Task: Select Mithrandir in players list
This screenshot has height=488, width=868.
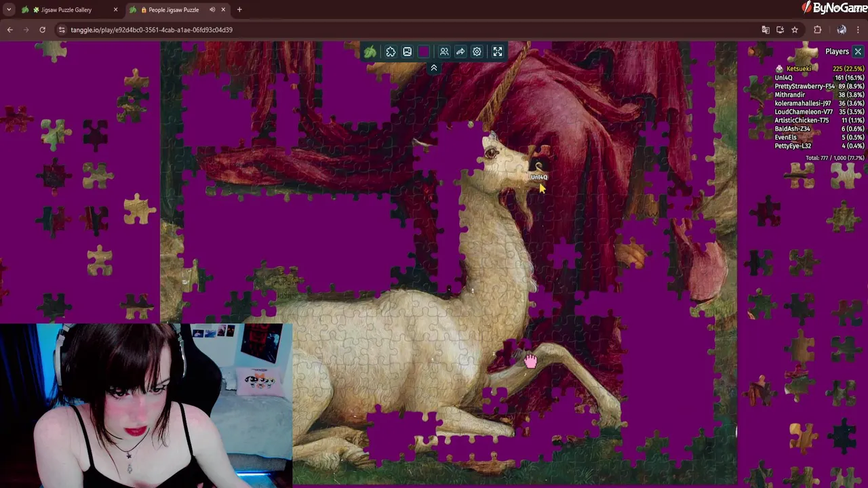Action: [x=789, y=95]
